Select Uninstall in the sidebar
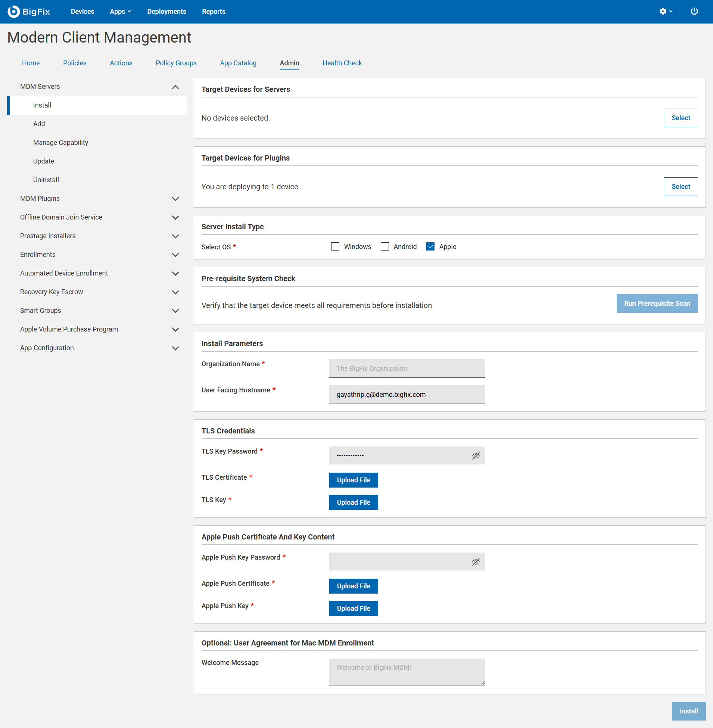 (x=46, y=180)
